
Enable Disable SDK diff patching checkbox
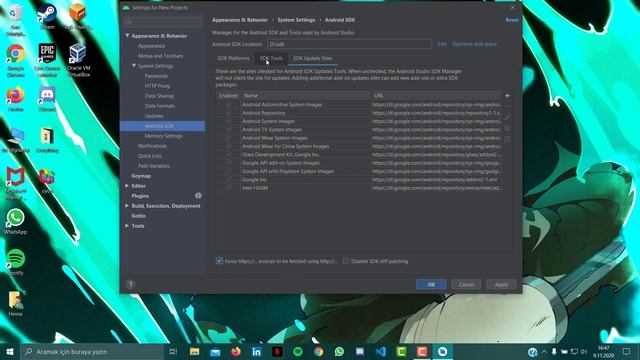346,261
